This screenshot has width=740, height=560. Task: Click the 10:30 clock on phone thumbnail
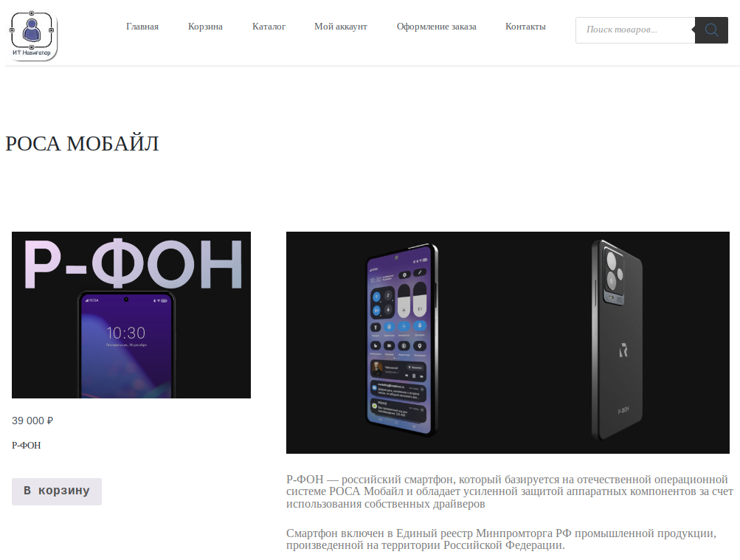[x=125, y=333]
